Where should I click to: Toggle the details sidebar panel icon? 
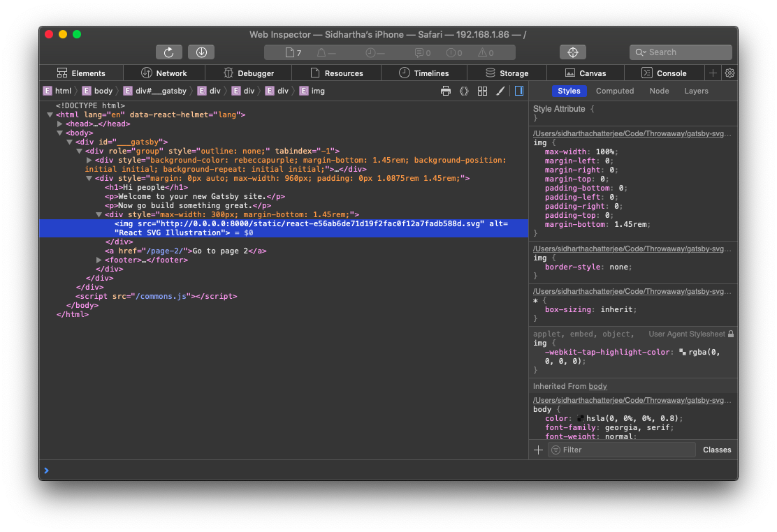[519, 91]
